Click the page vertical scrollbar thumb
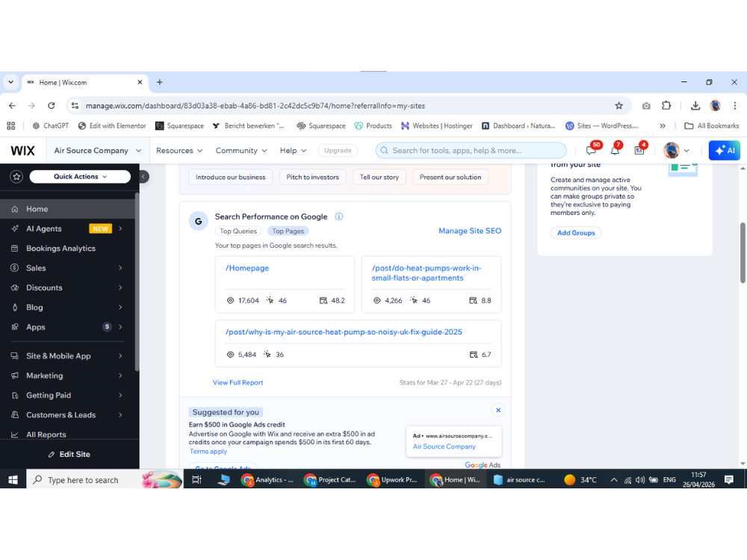Image resolution: width=747 pixels, height=560 pixels. click(x=743, y=252)
